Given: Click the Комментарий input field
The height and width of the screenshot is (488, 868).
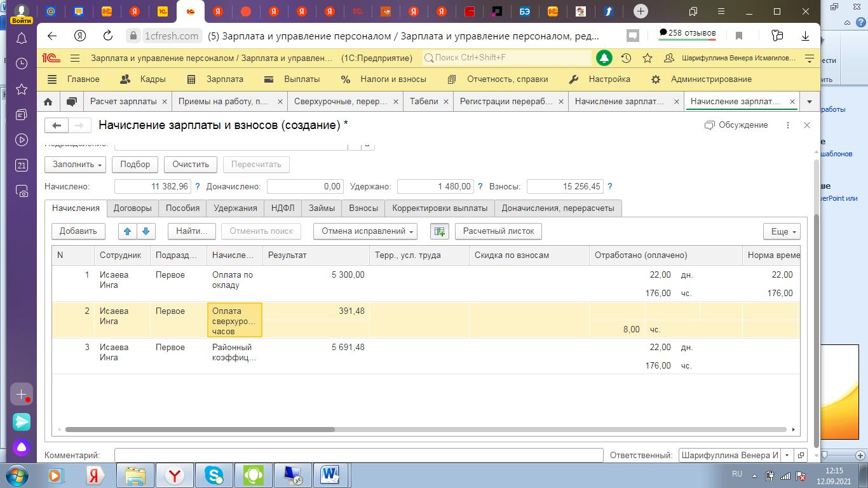Looking at the screenshot, I should (x=358, y=456).
